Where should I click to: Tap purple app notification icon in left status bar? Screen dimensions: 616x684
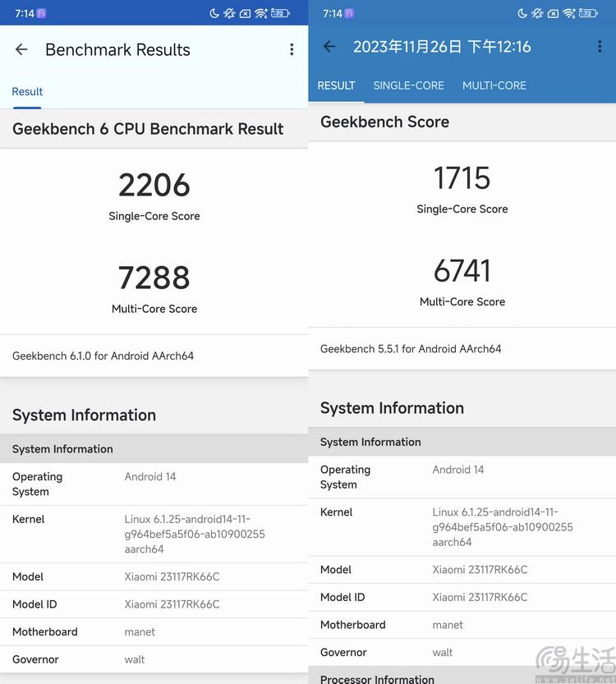(x=41, y=13)
